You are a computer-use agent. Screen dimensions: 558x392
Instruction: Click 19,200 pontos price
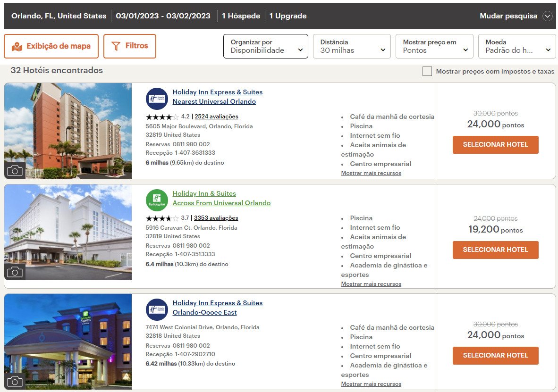[495, 229]
